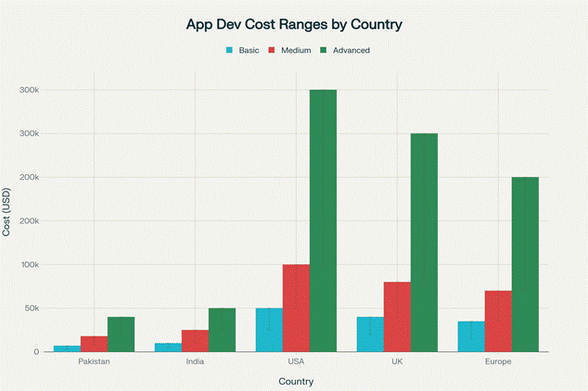Toggle the Basic series legend label
Screen dimensions: 588x391
tap(249, 50)
